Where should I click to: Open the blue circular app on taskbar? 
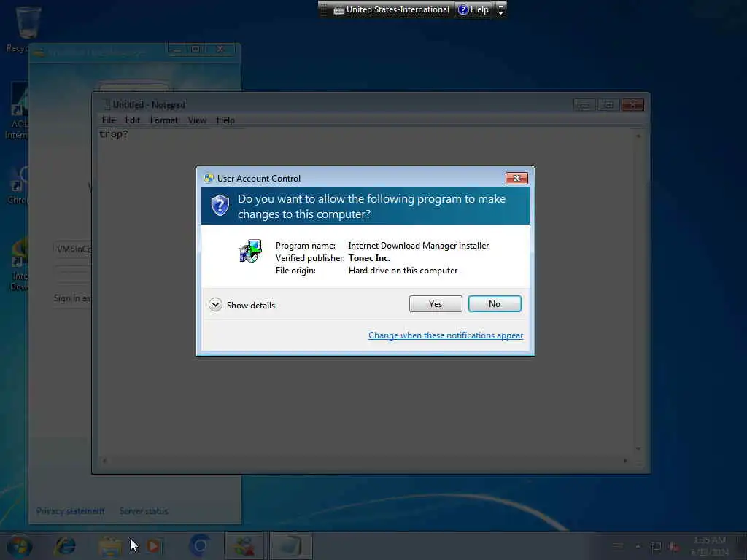click(200, 545)
